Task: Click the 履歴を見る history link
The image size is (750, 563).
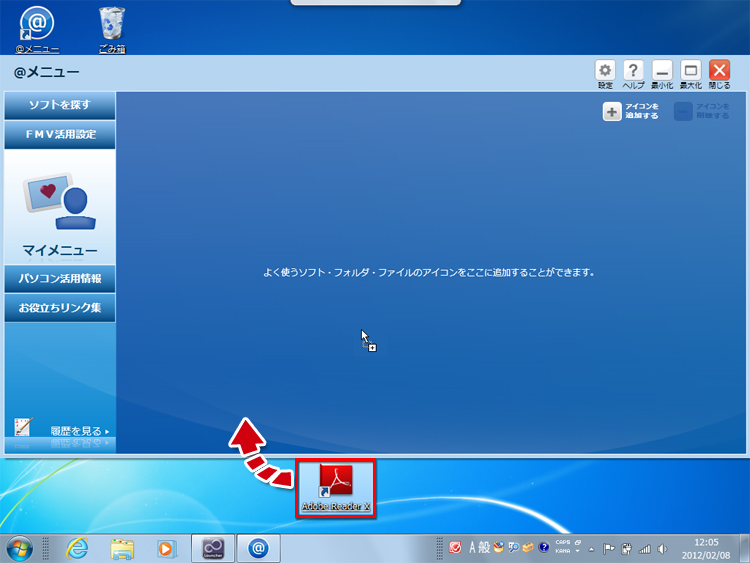Action: click(79, 431)
